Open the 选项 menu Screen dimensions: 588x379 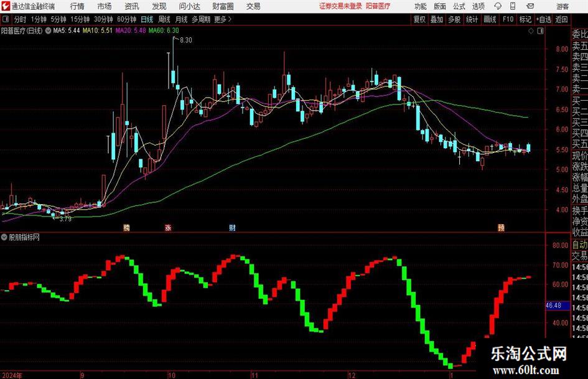click(478, 6)
